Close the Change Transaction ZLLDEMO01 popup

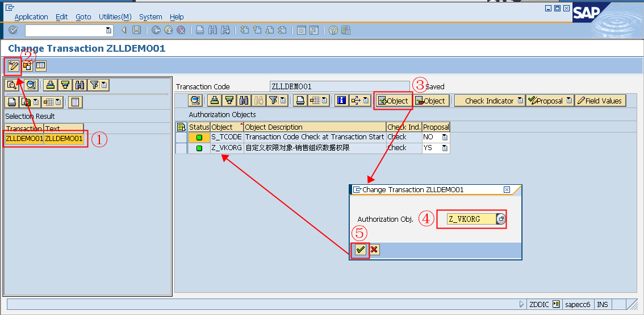tap(507, 189)
